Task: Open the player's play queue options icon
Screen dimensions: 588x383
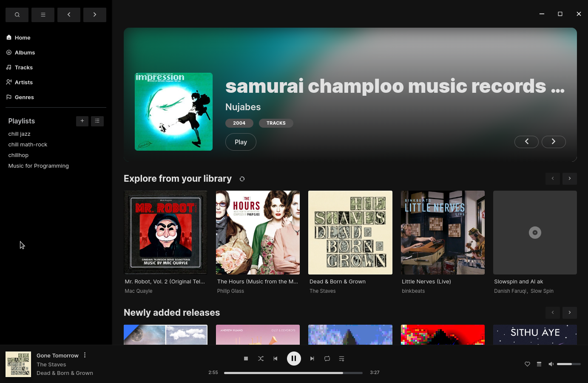Action: point(341,359)
